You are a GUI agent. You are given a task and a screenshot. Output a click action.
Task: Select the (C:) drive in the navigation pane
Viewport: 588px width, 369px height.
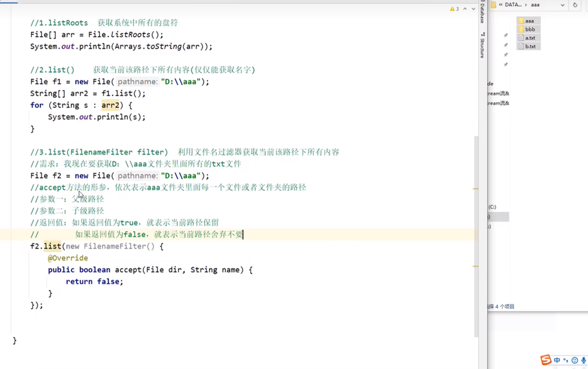[492, 207]
